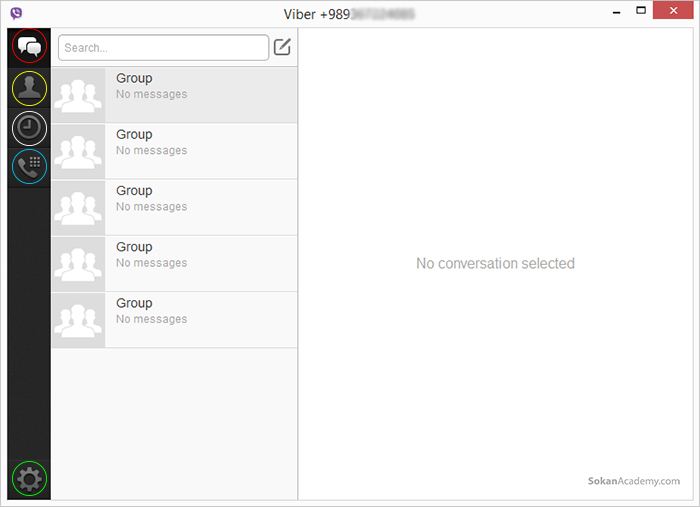The height and width of the screenshot is (507, 700).
Task: Select the fifth Group conversation
Action: click(175, 320)
